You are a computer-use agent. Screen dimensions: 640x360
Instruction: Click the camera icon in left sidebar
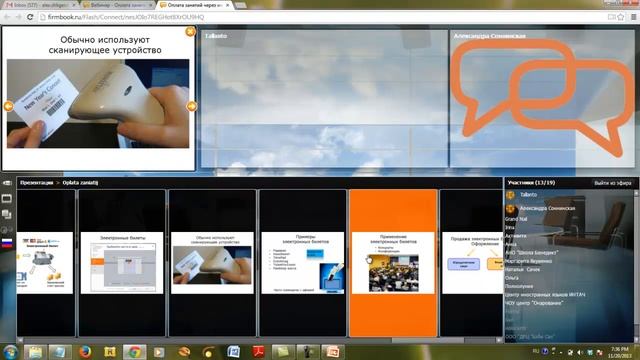point(7,183)
